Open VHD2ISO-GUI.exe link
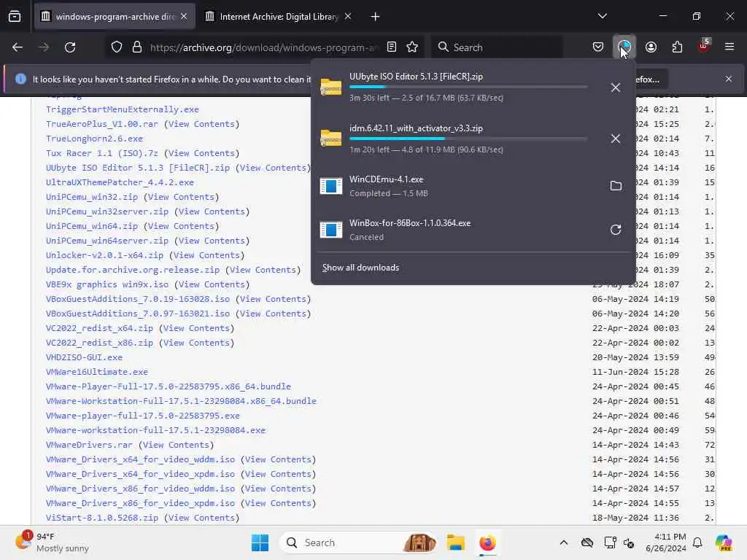 [85, 357]
